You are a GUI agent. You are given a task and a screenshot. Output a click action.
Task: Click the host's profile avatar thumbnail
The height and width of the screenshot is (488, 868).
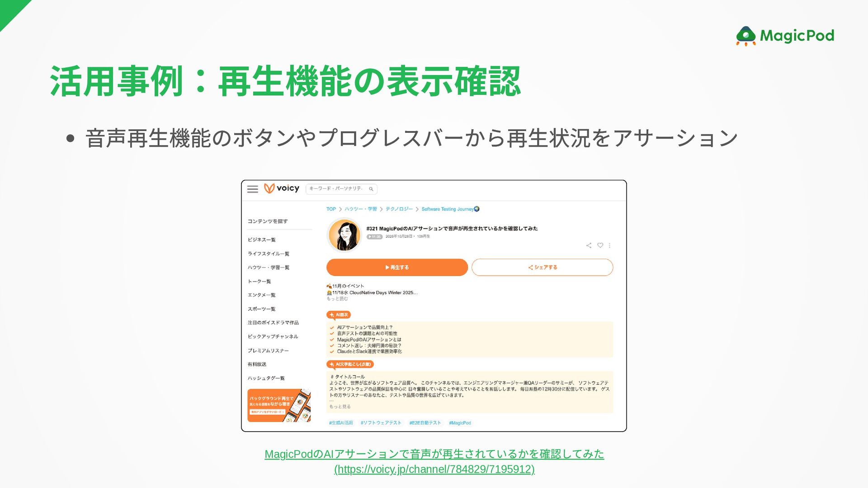(344, 235)
